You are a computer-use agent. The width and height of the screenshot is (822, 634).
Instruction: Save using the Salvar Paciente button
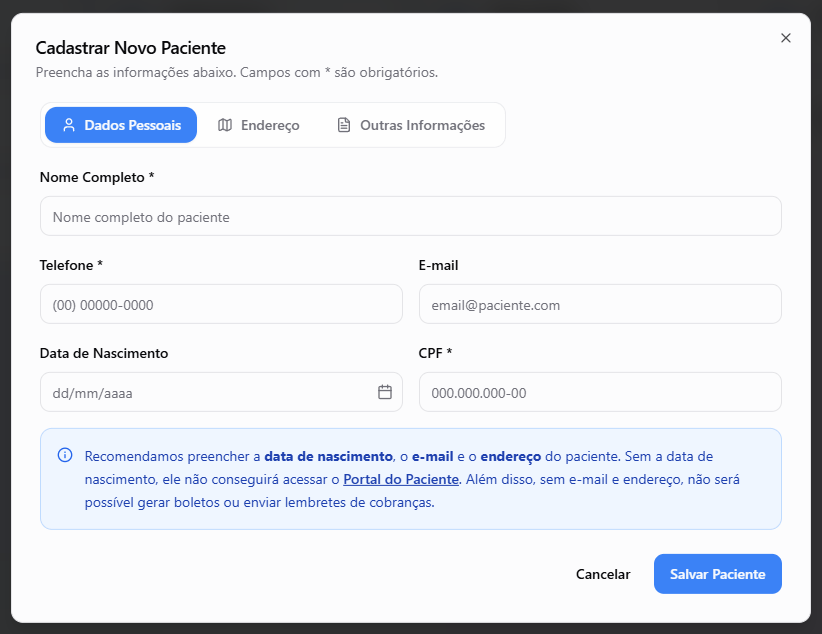pos(718,574)
